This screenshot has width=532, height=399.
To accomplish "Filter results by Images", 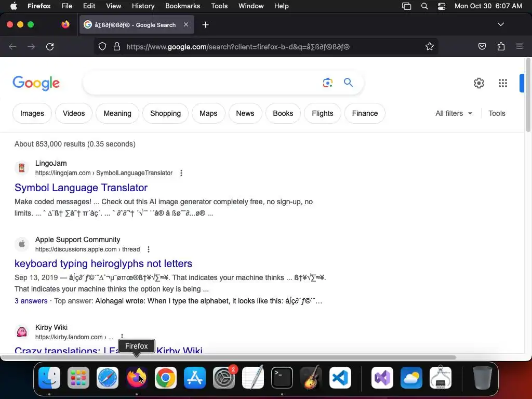I will tap(32, 113).
